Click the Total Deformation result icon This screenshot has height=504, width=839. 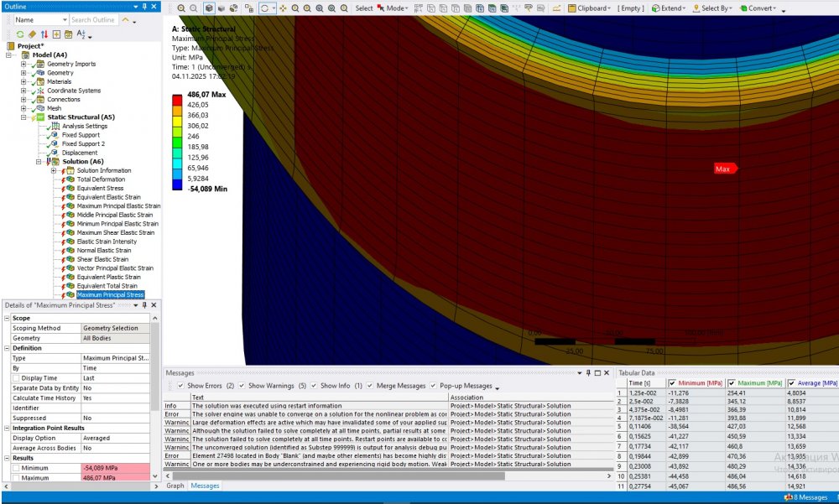tap(70, 179)
